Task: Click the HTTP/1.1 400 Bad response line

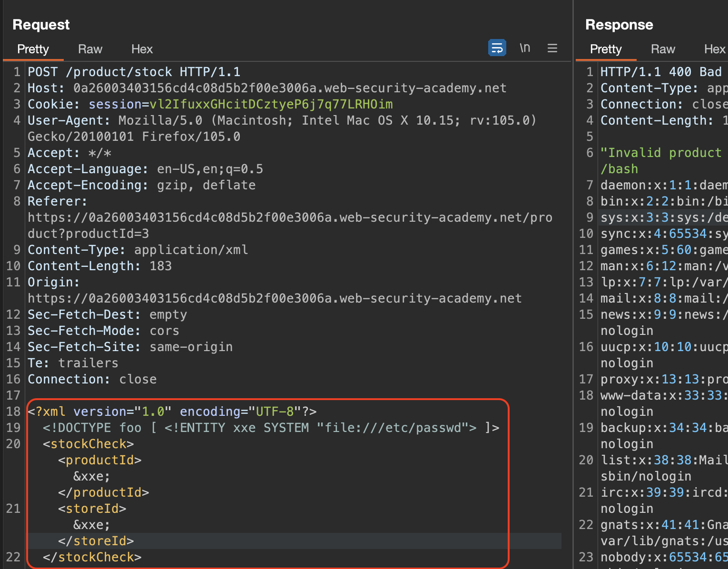Action: [661, 72]
